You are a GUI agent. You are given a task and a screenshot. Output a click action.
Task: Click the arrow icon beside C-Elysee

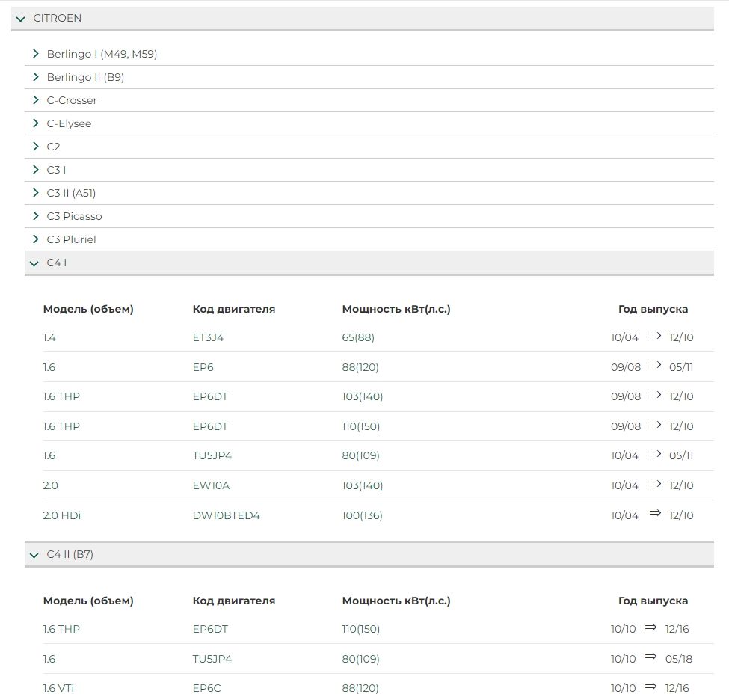(35, 123)
